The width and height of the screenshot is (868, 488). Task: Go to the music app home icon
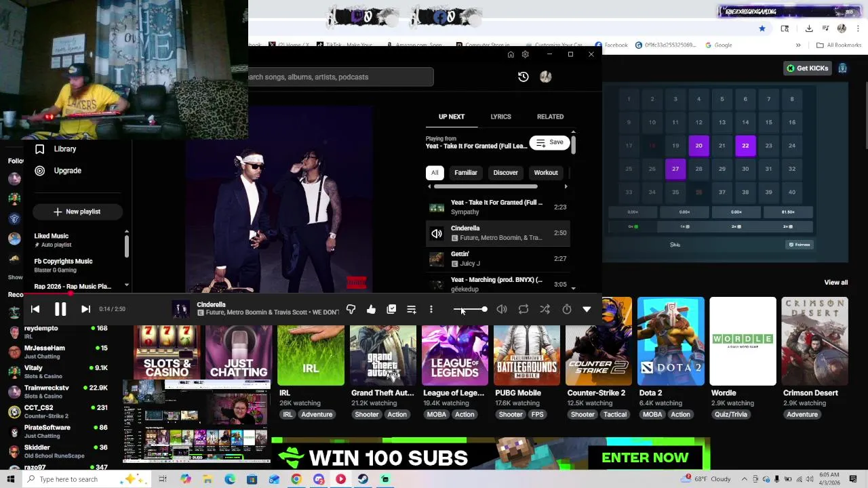511,54
